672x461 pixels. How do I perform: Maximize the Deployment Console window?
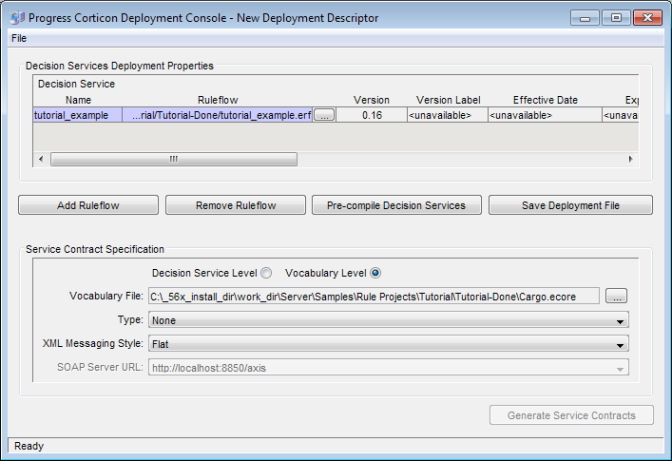(616, 18)
